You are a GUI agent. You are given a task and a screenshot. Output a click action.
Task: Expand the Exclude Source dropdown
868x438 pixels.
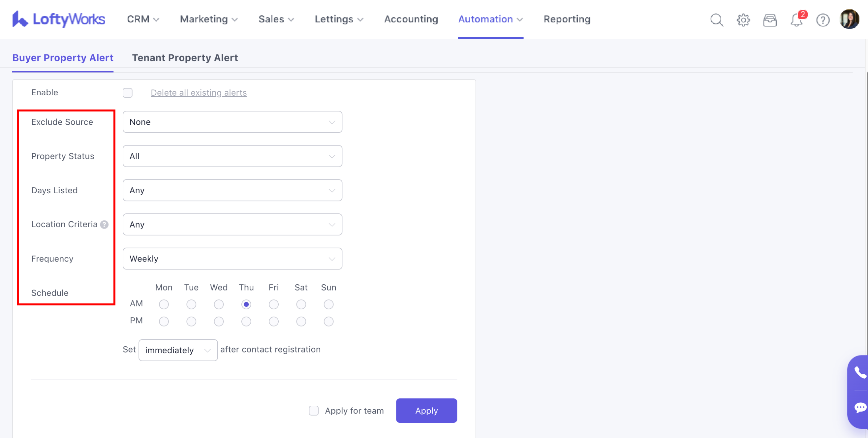pos(232,122)
